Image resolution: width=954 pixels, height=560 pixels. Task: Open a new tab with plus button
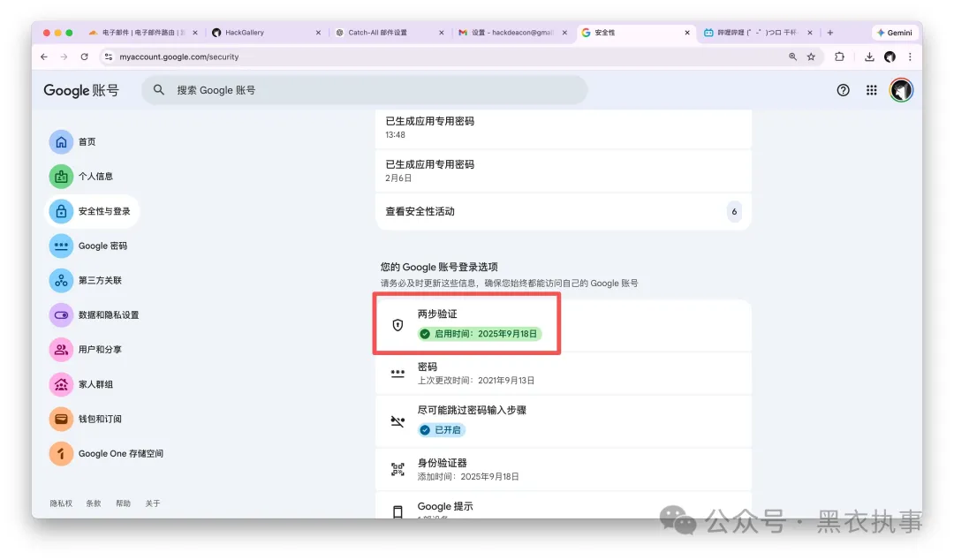coord(829,33)
